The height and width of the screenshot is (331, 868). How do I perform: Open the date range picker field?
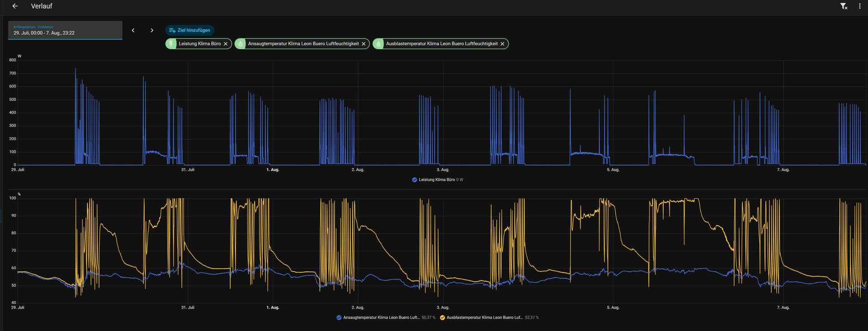(x=65, y=30)
